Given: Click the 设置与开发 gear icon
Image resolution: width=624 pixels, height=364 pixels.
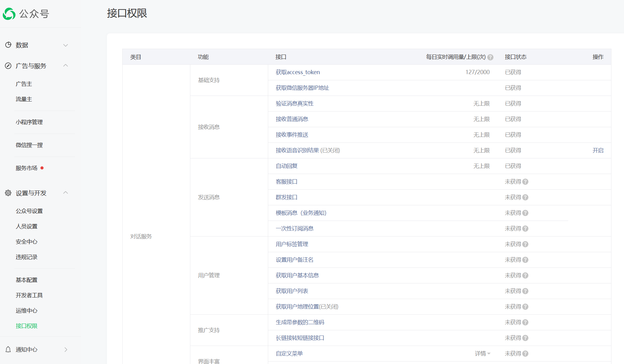Looking at the screenshot, I should pos(8,193).
